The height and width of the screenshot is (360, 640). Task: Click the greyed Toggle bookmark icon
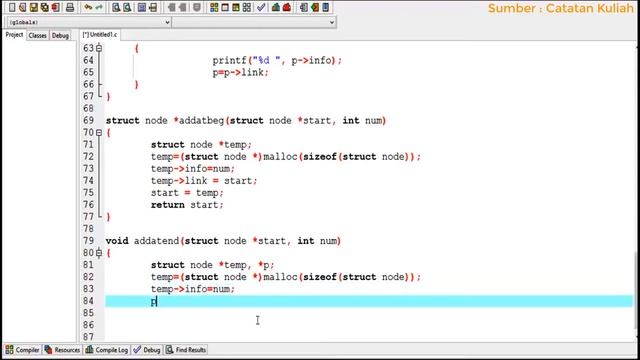point(197,7)
